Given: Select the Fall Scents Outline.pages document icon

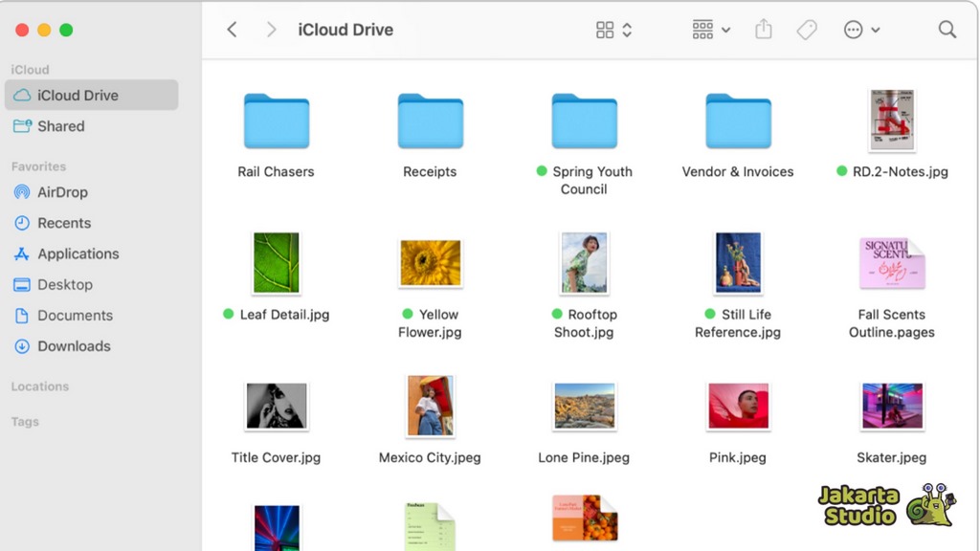Looking at the screenshot, I should [892, 263].
